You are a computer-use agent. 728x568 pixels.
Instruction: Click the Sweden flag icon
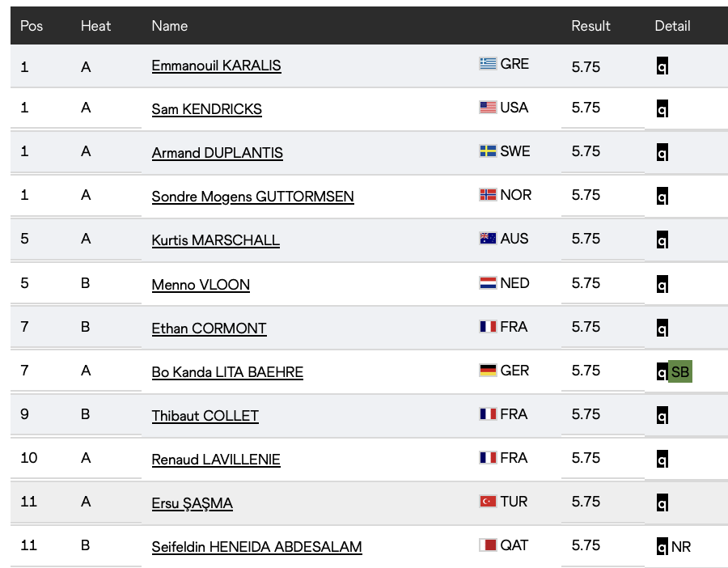[x=488, y=151]
